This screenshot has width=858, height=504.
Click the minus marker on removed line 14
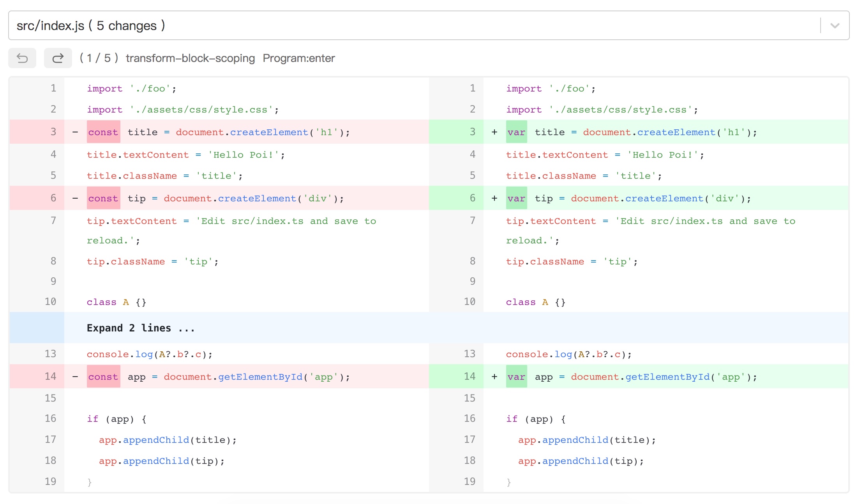[x=75, y=377]
